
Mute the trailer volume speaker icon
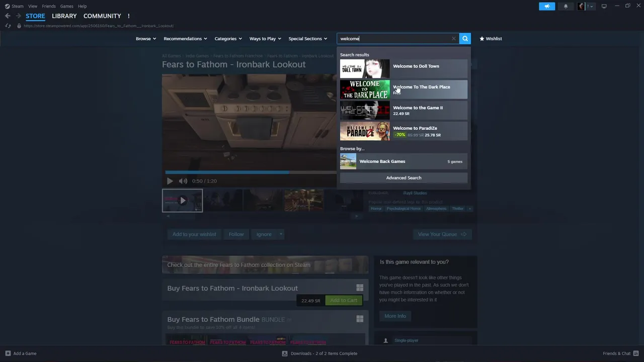183,181
